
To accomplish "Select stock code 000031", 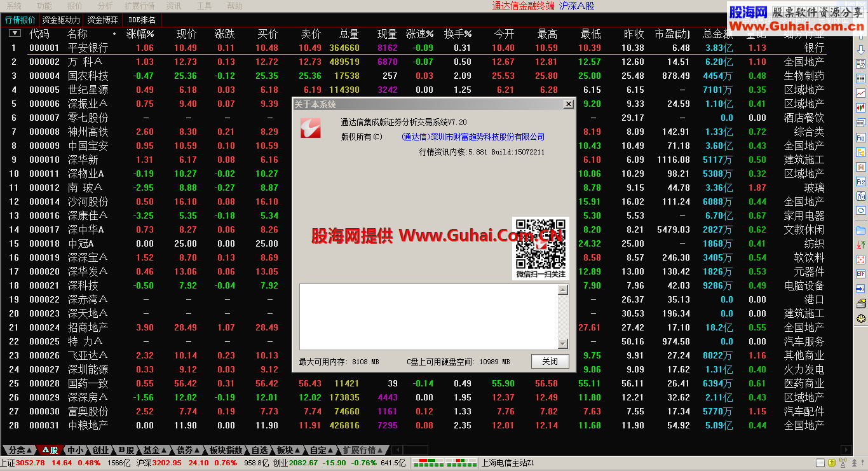I will pyautogui.click(x=44, y=425).
